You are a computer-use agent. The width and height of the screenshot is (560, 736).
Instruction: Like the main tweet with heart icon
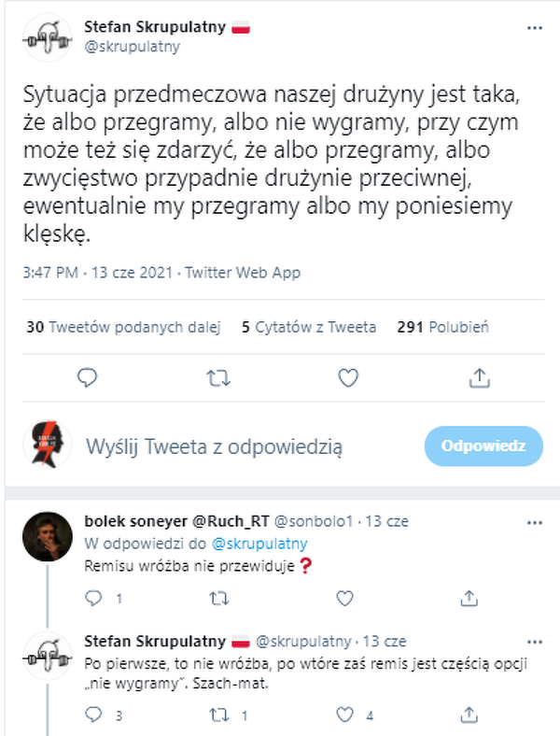[x=348, y=377]
